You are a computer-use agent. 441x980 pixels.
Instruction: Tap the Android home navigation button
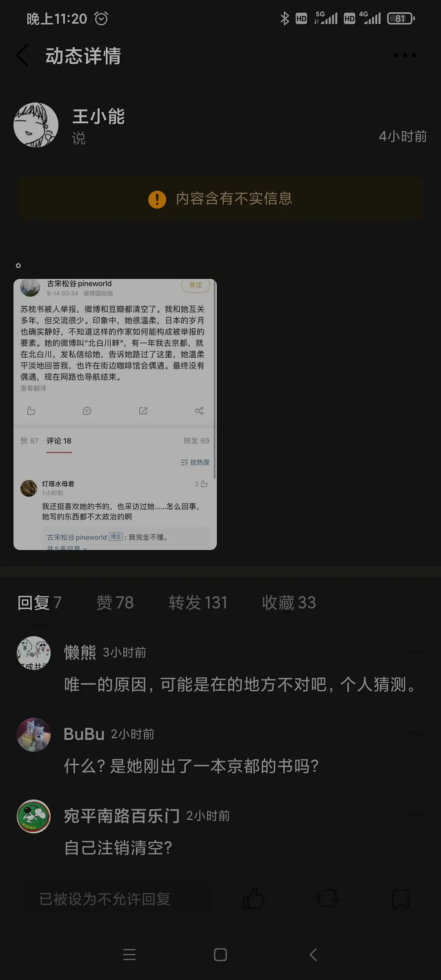[220, 955]
